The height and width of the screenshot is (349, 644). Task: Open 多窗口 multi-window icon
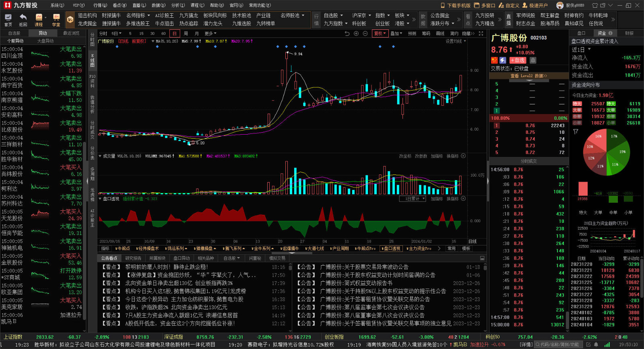(477, 5)
